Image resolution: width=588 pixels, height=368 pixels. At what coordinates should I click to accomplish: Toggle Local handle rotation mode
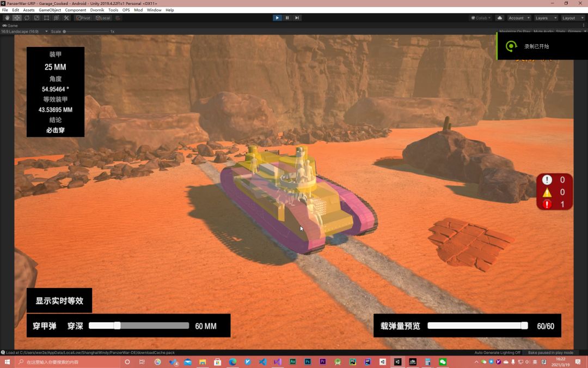(x=103, y=18)
